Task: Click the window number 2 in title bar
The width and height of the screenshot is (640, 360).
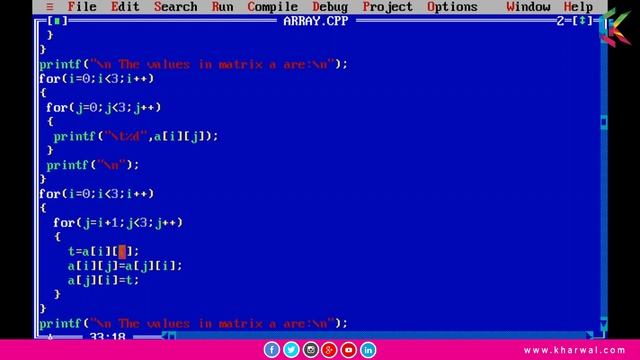Action: tap(560, 21)
